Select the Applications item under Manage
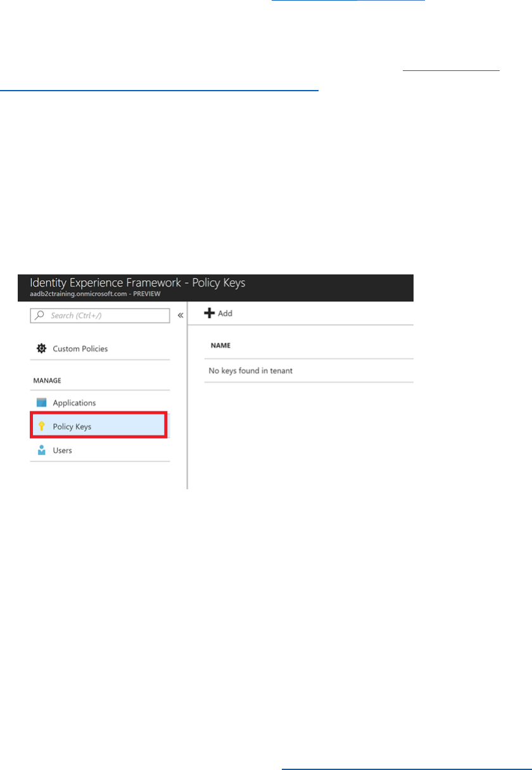 click(100, 402)
